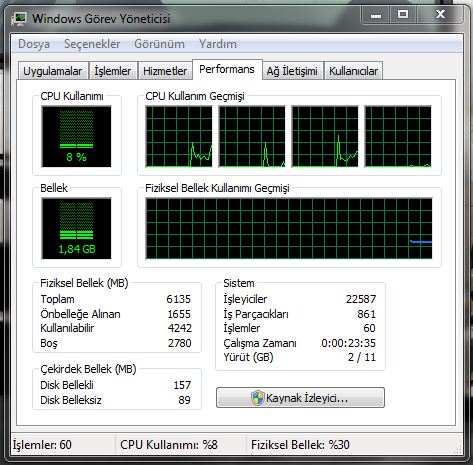The width and height of the screenshot is (473, 465).
Task: Click the Boş value 2780
Action: click(x=180, y=343)
